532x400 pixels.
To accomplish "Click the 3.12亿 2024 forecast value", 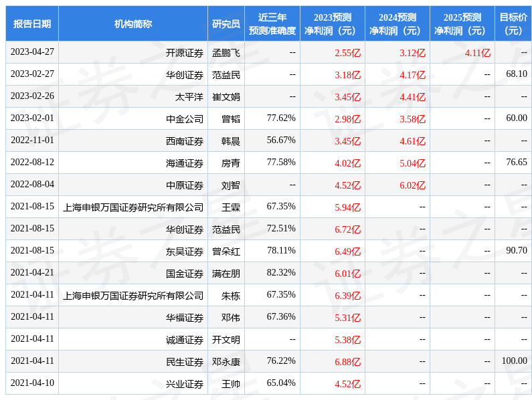I will coord(412,53).
